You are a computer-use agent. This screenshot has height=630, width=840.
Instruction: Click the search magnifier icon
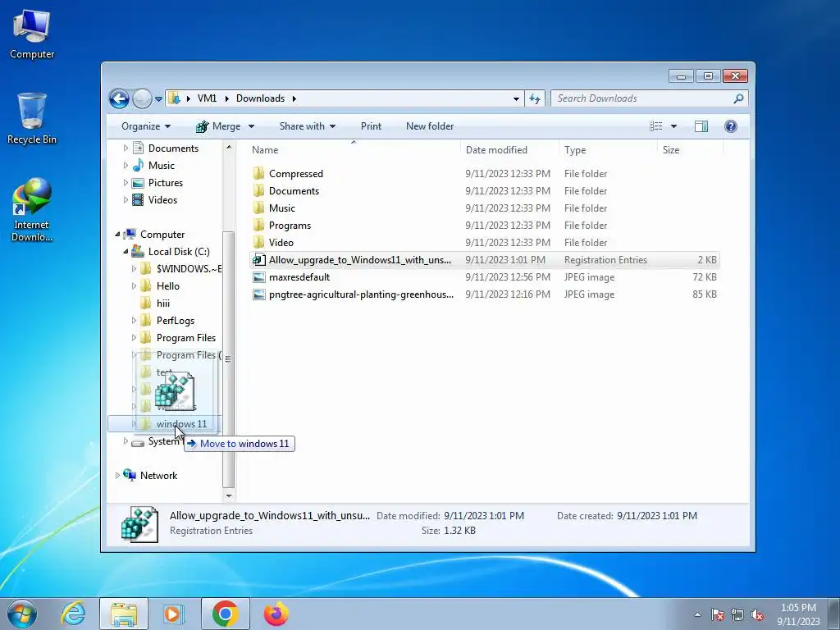point(739,98)
